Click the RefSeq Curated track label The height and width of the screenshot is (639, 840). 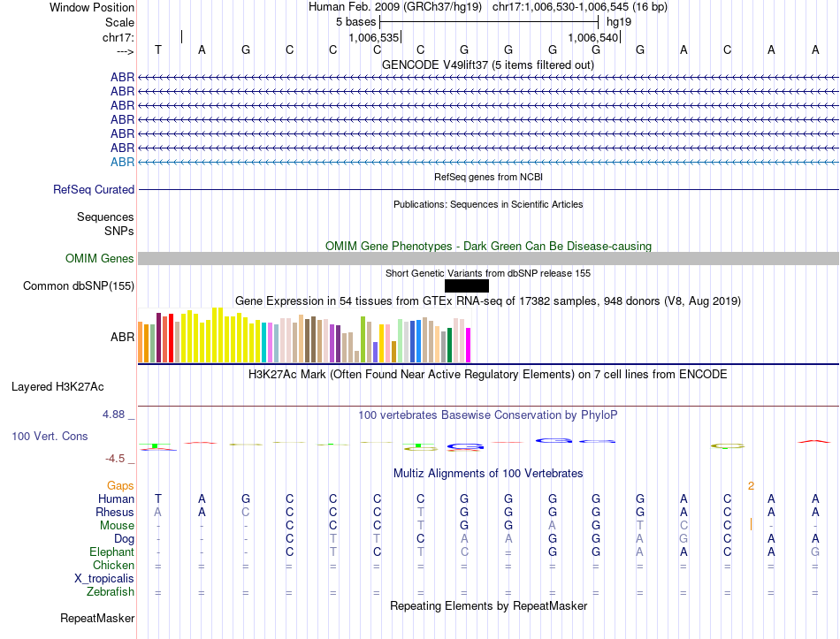click(94, 190)
